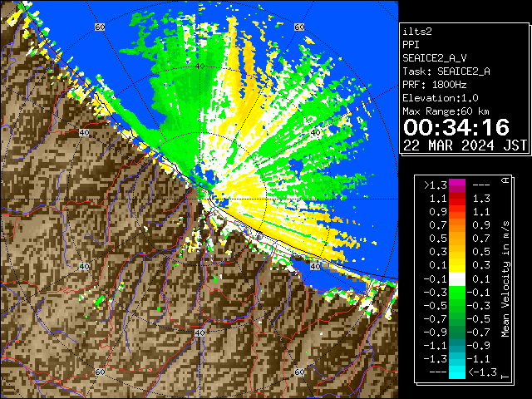This screenshot has height=399, width=532.
Task: Click the 'SEAICE2_A_V' product name
Action: tap(435, 58)
